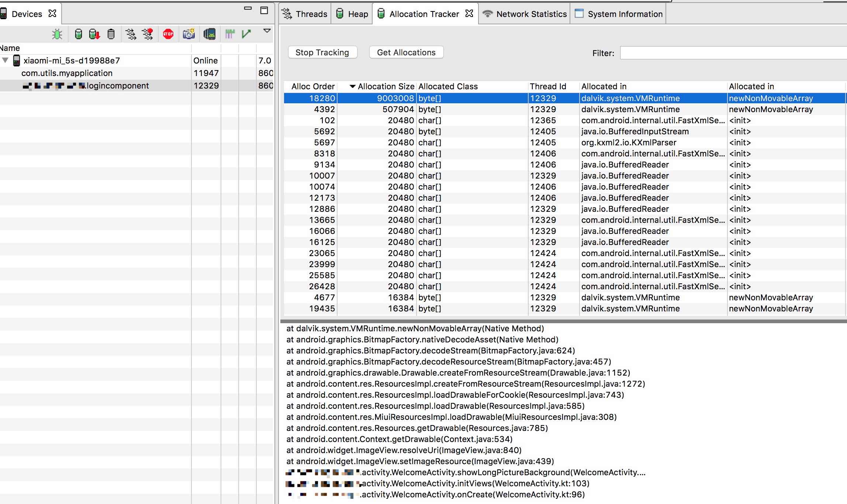This screenshot has height=504, width=847.
Task: Collapse the xiaomi-mi_5s device tree node
Action: tap(5, 60)
